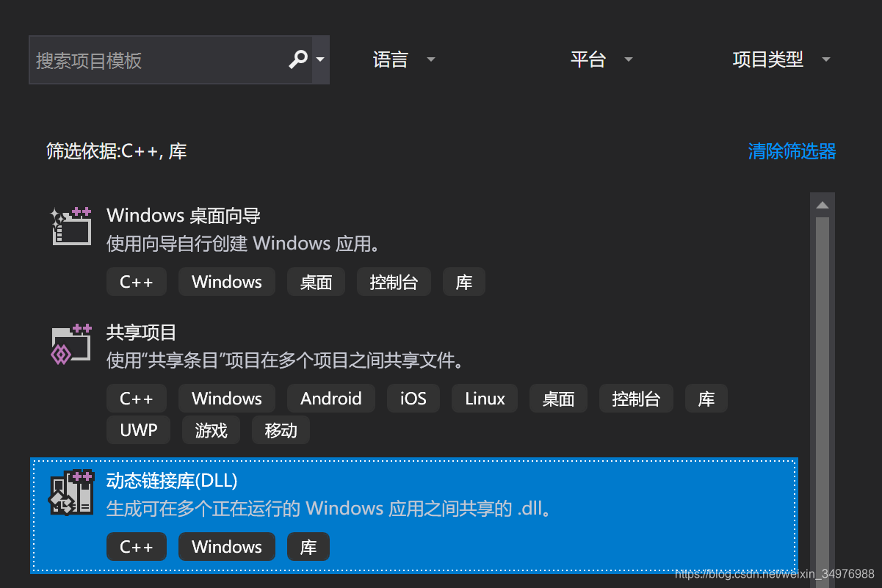Click the C++ tag under Windows 桌面向导
Viewport: 882px width, 588px height.
coord(137,282)
